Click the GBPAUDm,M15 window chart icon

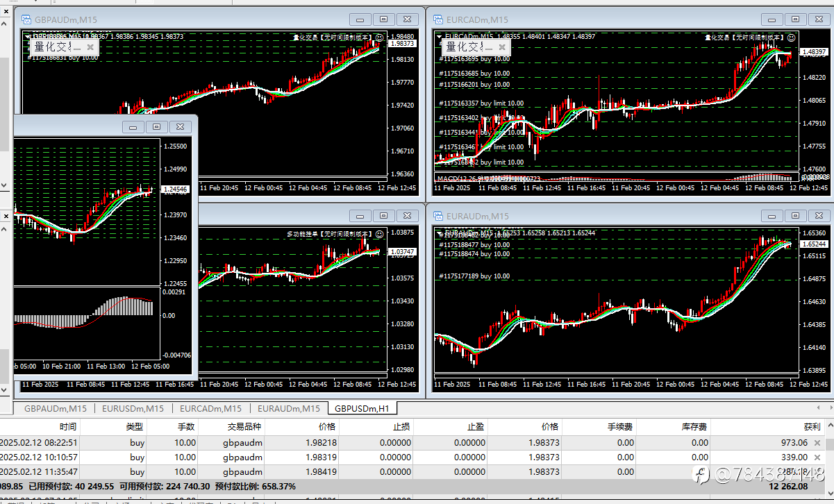tap(27, 19)
